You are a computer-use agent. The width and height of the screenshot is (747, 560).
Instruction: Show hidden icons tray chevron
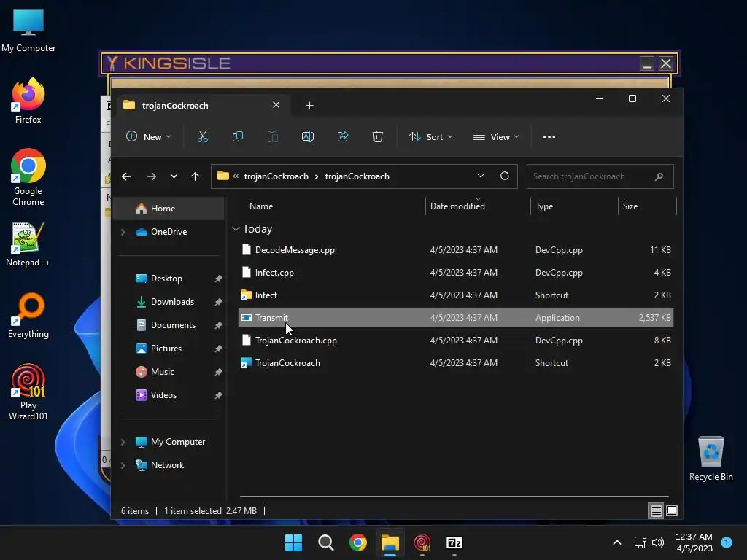(617, 542)
